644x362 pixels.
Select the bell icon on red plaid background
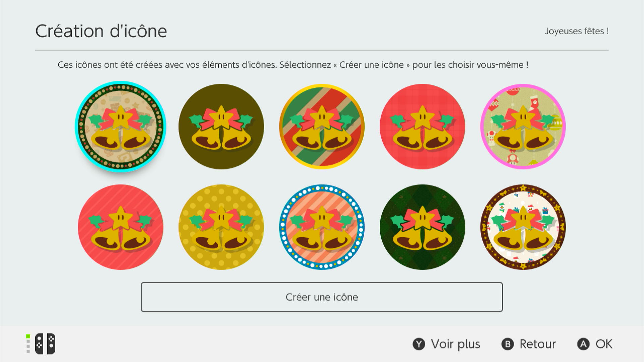(x=422, y=127)
